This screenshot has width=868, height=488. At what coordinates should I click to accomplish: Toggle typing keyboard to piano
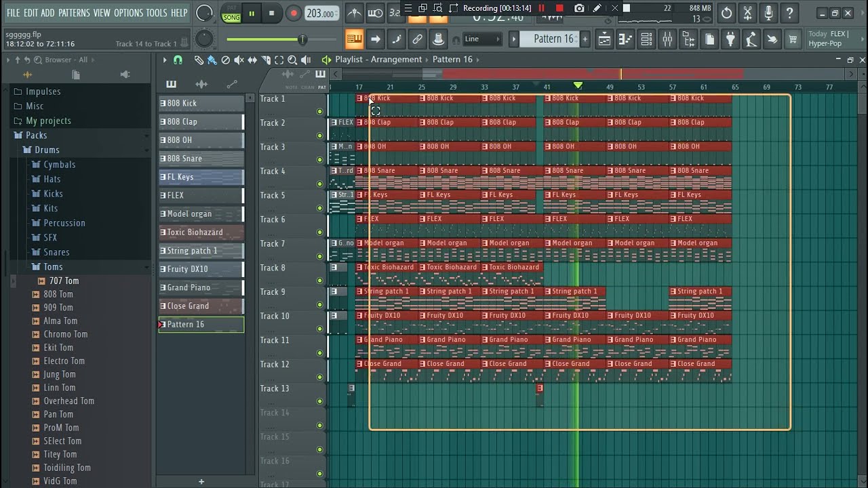tap(354, 39)
